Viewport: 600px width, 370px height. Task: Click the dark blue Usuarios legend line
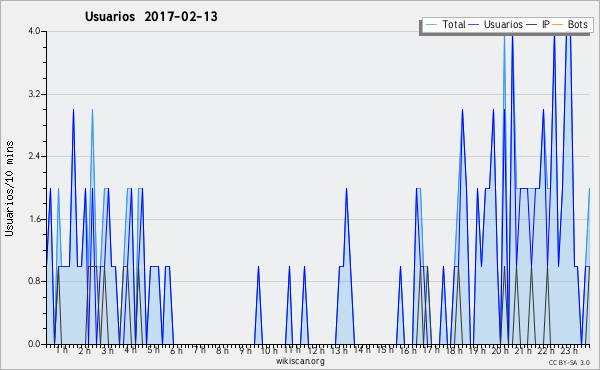pos(474,25)
